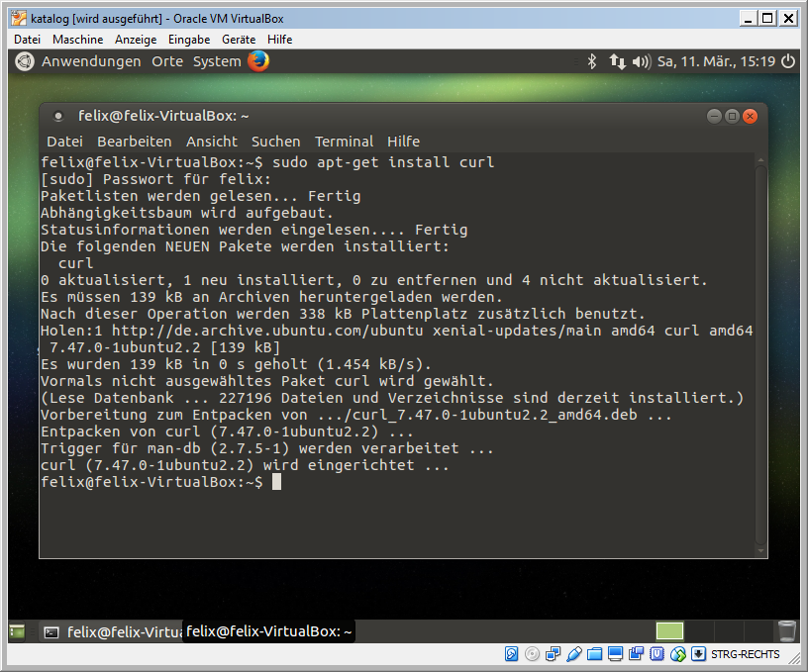This screenshot has width=808, height=672.
Task: Click the VirtualBox USB status icon
Action: coord(572,654)
